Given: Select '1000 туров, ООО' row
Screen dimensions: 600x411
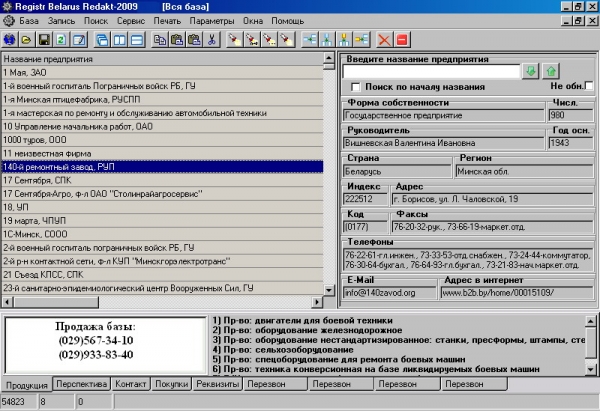Looking at the screenshot, I should pos(163,140).
